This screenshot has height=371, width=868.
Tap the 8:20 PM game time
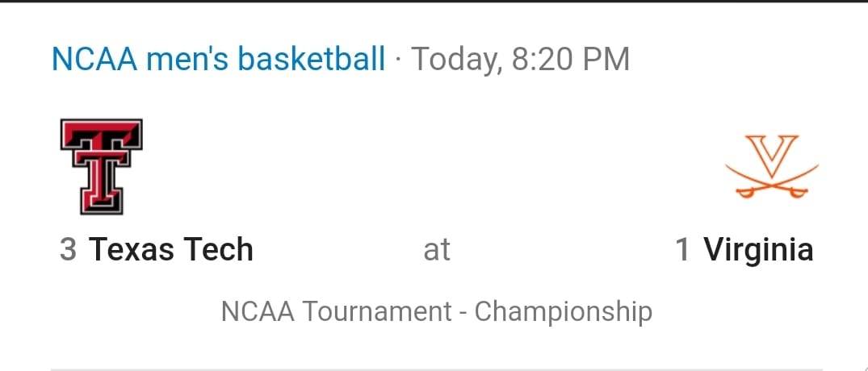(x=571, y=59)
